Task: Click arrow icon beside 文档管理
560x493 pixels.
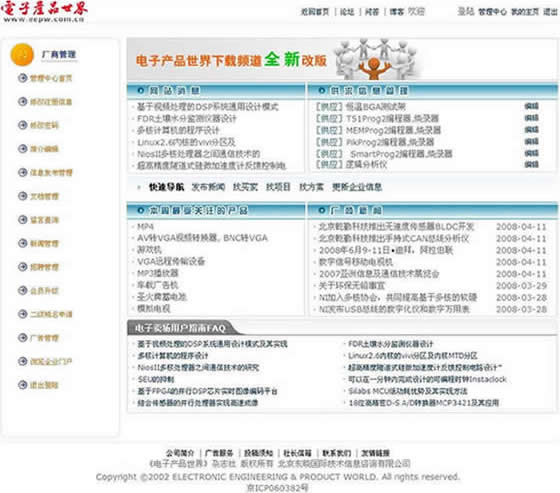Action: 22,196
